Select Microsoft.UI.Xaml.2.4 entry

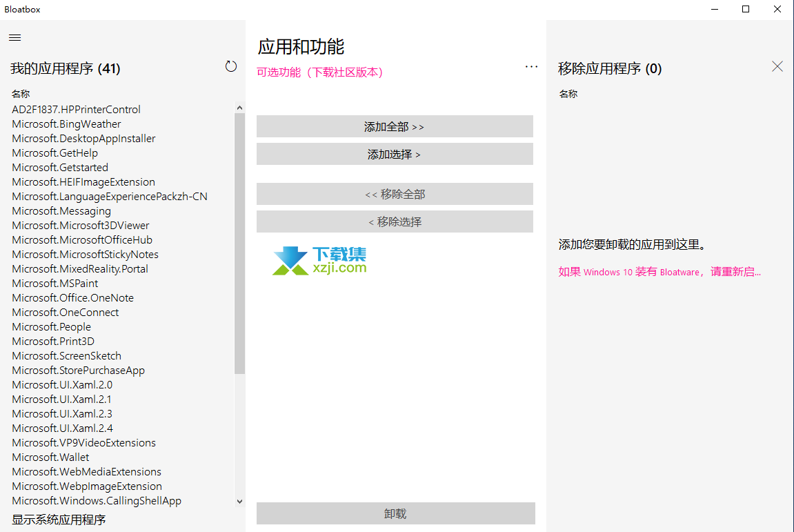[62, 428]
